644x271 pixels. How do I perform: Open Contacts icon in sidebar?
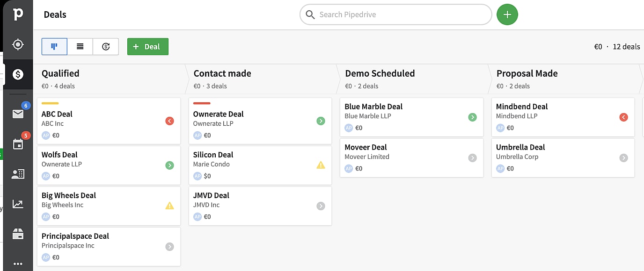click(18, 174)
